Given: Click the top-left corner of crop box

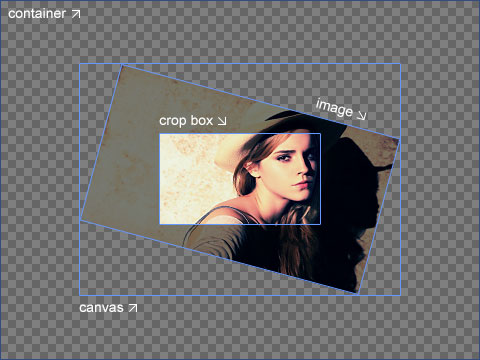Looking at the screenshot, I should (x=160, y=134).
